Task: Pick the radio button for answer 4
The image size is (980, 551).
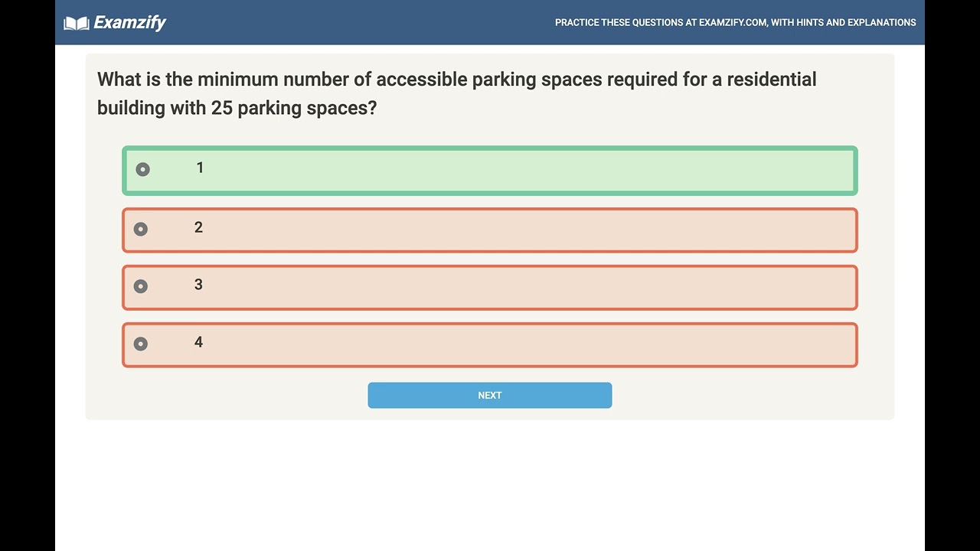Action: [140, 344]
